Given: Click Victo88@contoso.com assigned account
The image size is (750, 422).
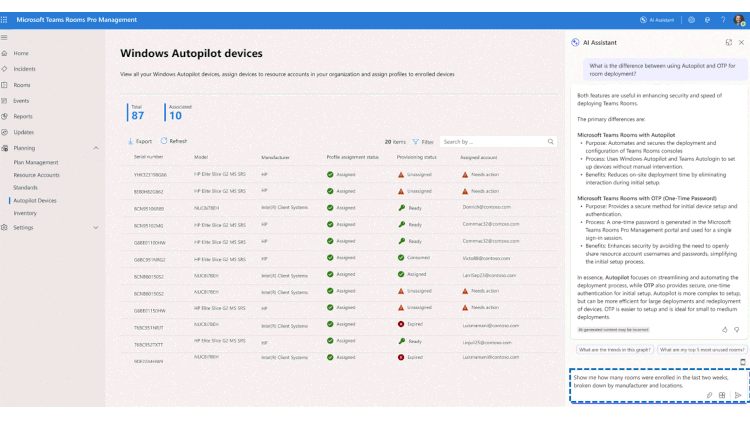Looking at the screenshot, I should coord(486,258).
